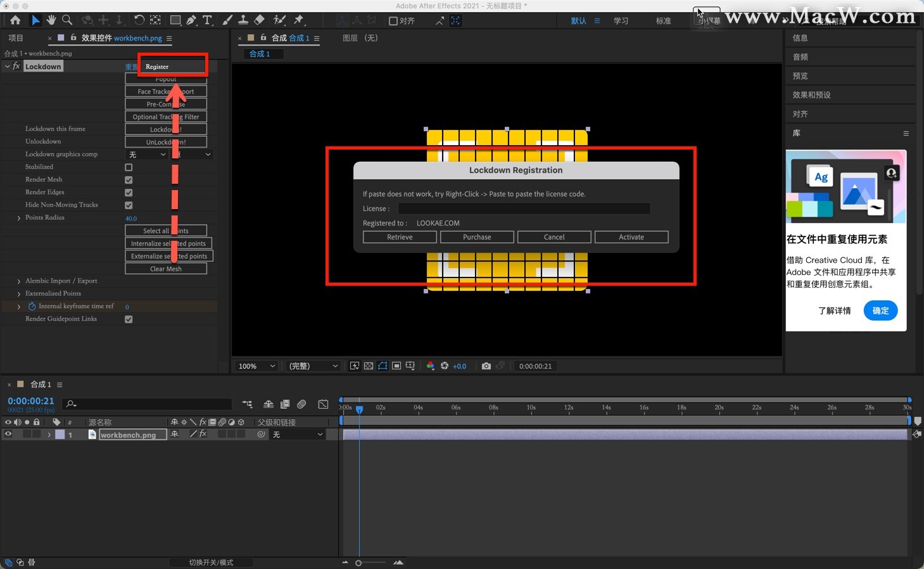Select the Zoom magnifier tool
924x569 pixels.
click(67, 20)
